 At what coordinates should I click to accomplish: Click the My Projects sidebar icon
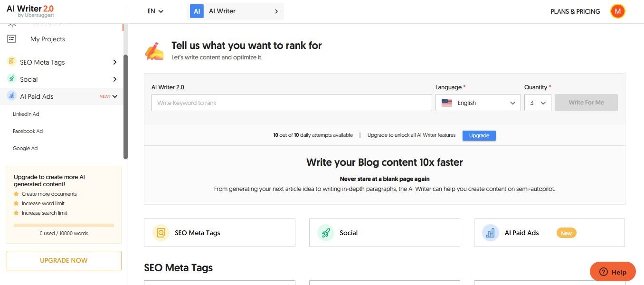[11, 39]
